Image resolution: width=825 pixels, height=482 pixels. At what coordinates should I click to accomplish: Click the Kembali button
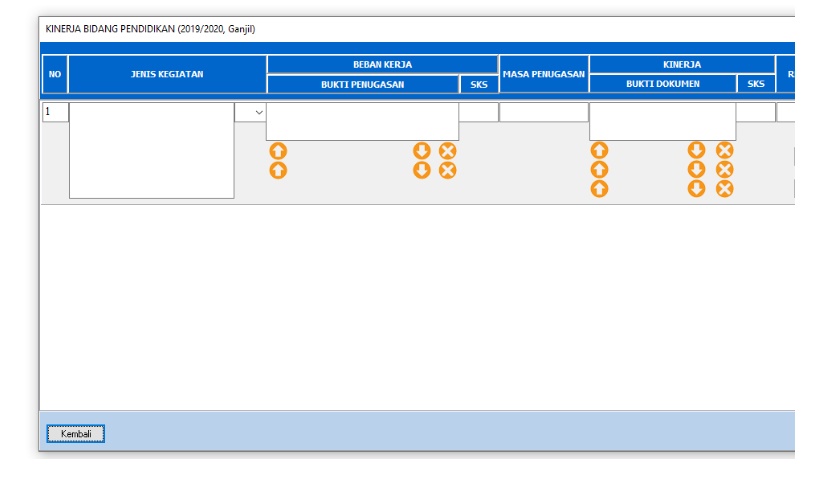pos(76,434)
